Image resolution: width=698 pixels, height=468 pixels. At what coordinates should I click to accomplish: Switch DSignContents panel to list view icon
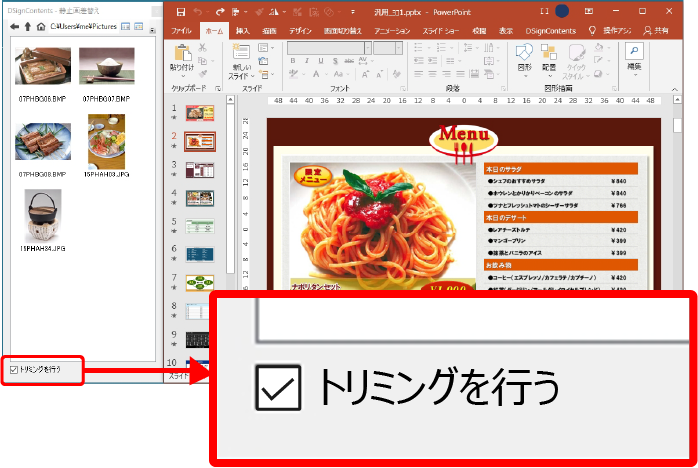126,27
